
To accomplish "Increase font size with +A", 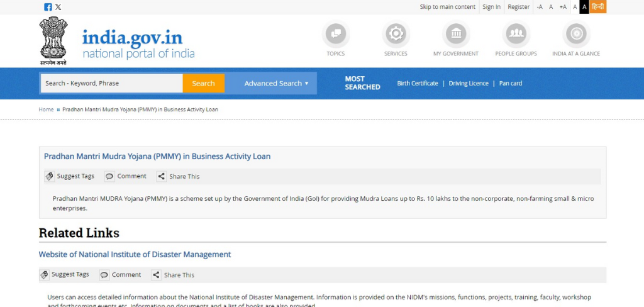I will [563, 7].
